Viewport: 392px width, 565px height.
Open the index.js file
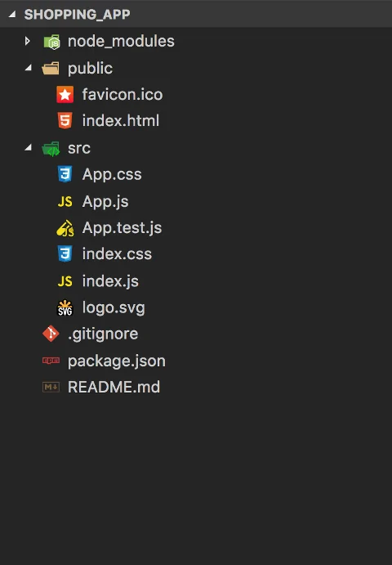click(x=196, y=281)
